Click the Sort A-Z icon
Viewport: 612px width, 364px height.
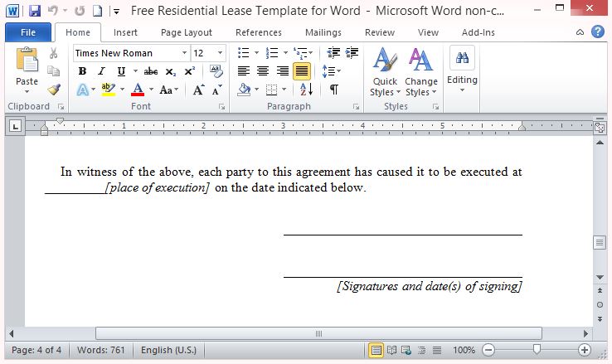click(306, 90)
